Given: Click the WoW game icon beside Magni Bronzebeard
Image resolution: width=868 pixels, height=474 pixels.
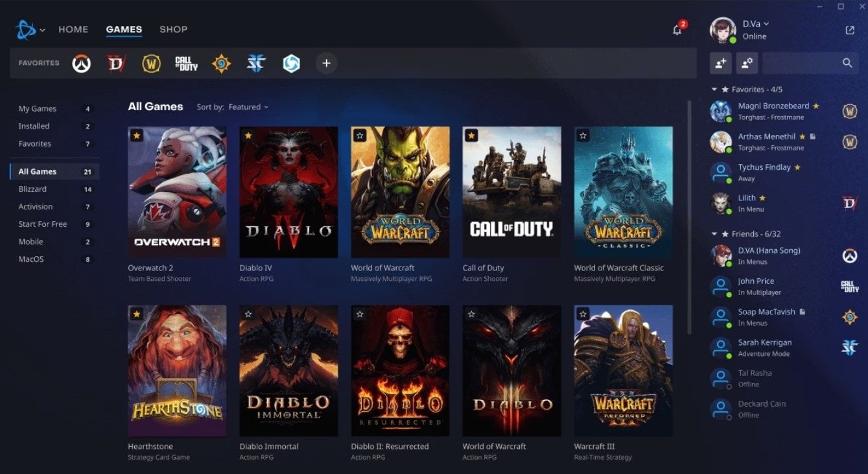Looking at the screenshot, I should [850, 111].
